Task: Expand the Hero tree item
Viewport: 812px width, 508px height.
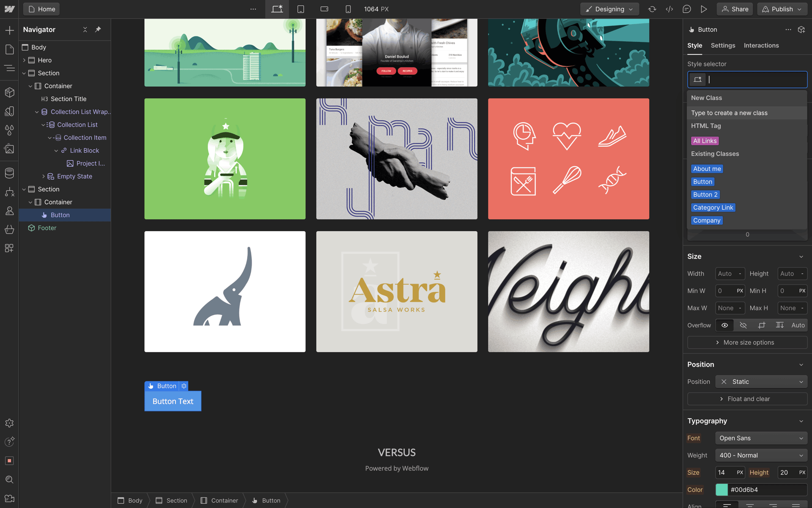Action: click(x=24, y=60)
